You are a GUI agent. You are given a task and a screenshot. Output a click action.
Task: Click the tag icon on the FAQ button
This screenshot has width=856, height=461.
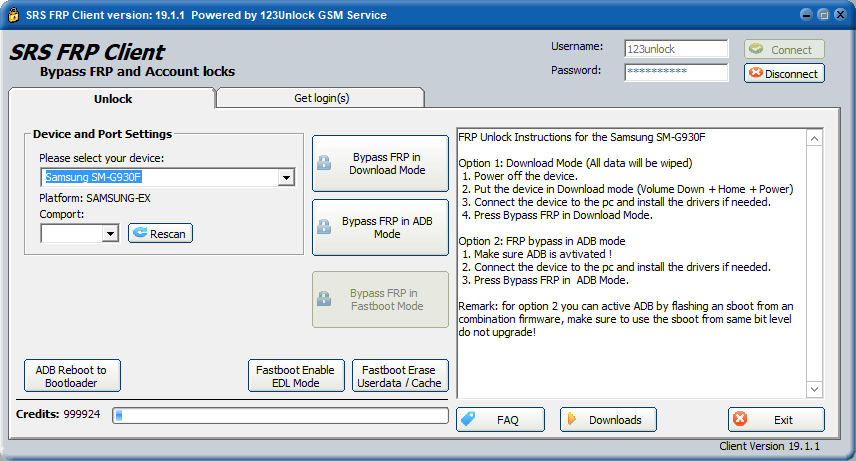[x=468, y=420]
